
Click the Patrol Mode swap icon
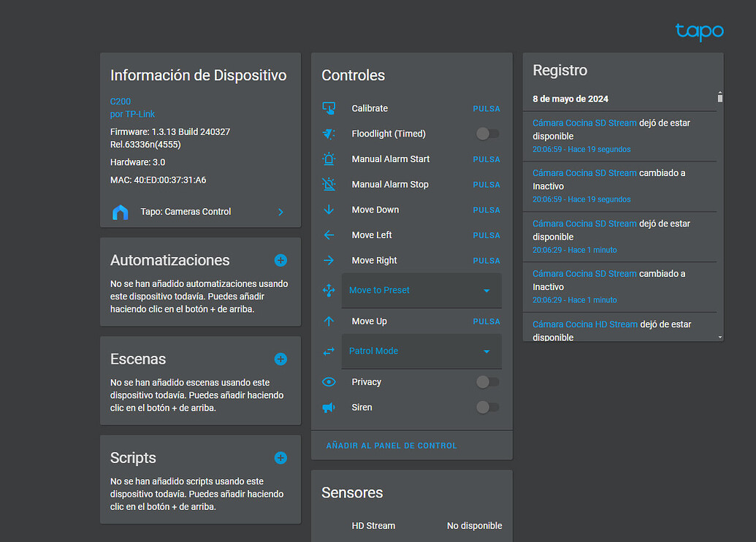[329, 351]
